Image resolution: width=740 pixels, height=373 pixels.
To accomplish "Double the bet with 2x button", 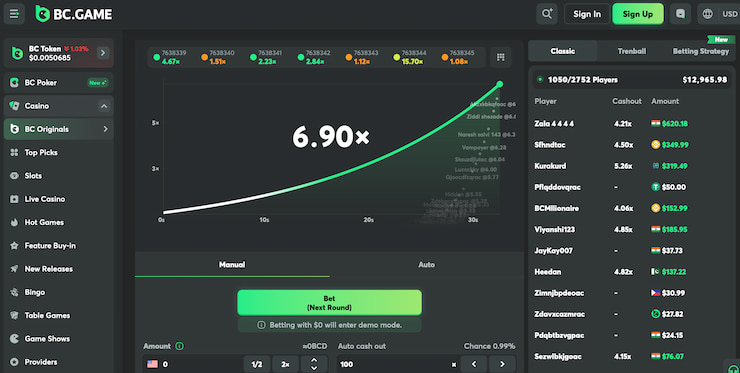I will [x=285, y=364].
